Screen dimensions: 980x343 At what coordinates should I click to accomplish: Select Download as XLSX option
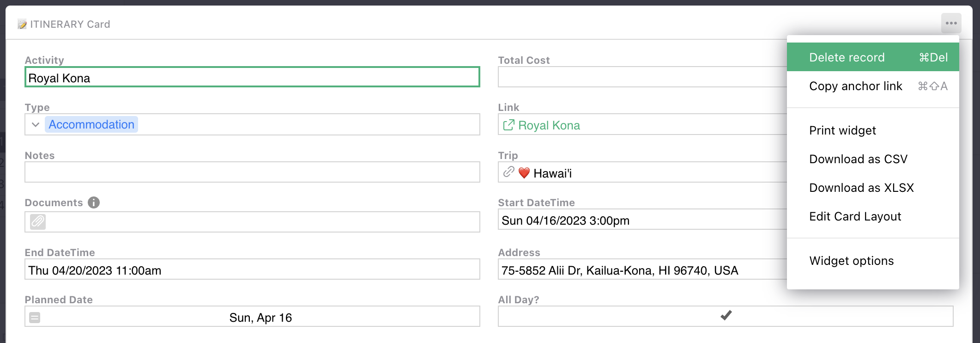click(x=861, y=188)
